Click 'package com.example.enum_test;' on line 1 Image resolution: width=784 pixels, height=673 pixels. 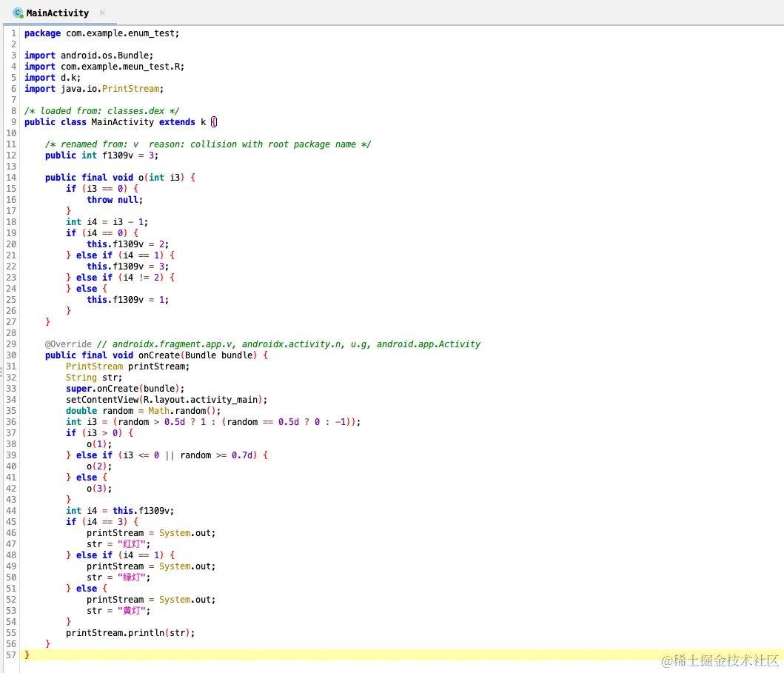[x=101, y=33]
